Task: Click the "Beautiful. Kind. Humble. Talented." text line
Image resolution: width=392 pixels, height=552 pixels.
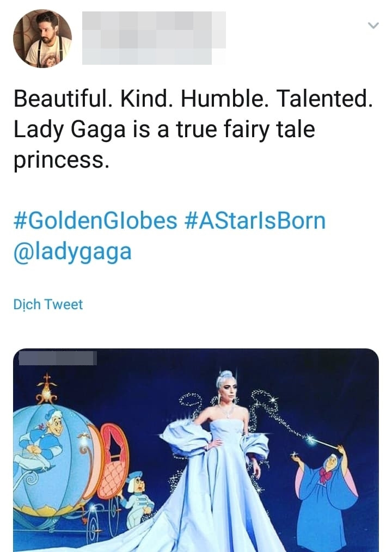Action: point(193,99)
